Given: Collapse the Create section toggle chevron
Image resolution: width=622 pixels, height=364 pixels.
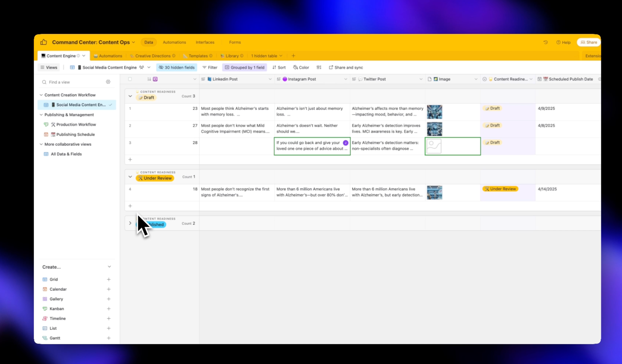Looking at the screenshot, I should (x=109, y=267).
